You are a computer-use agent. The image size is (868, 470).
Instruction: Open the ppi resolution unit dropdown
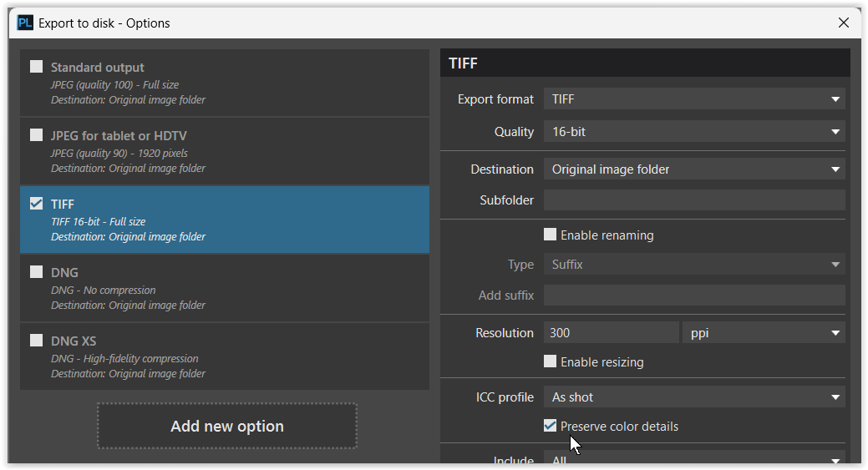(x=764, y=333)
